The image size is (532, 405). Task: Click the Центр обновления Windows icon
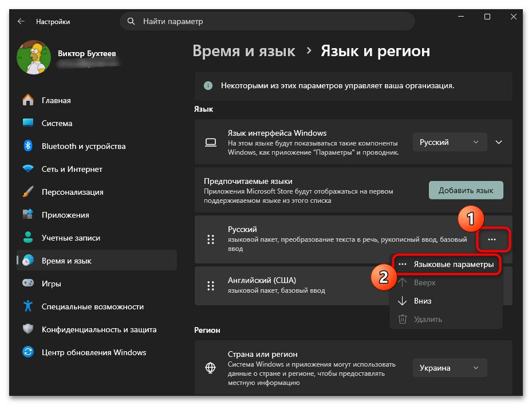click(x=28, y=352)
